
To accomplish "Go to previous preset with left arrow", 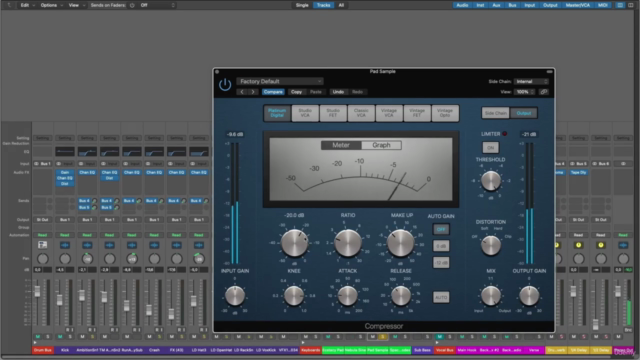I will [x=242, y=92].
